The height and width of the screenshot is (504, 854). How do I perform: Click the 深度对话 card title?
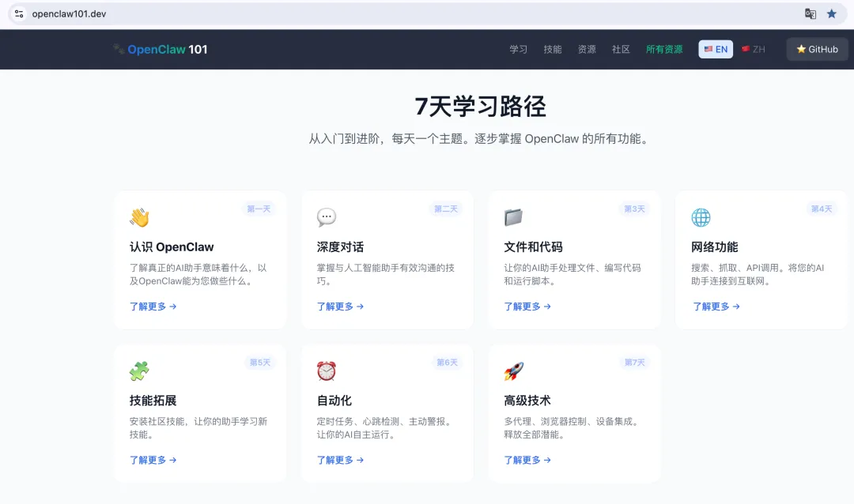(x=340, y=247)
